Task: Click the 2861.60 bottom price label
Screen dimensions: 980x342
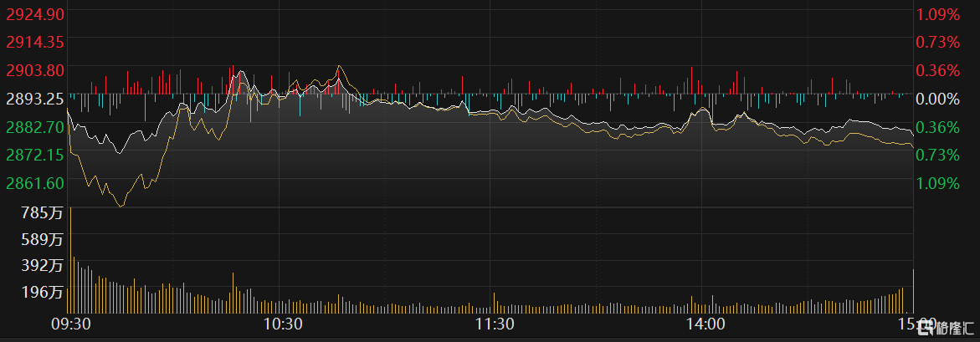Action: 34,182
